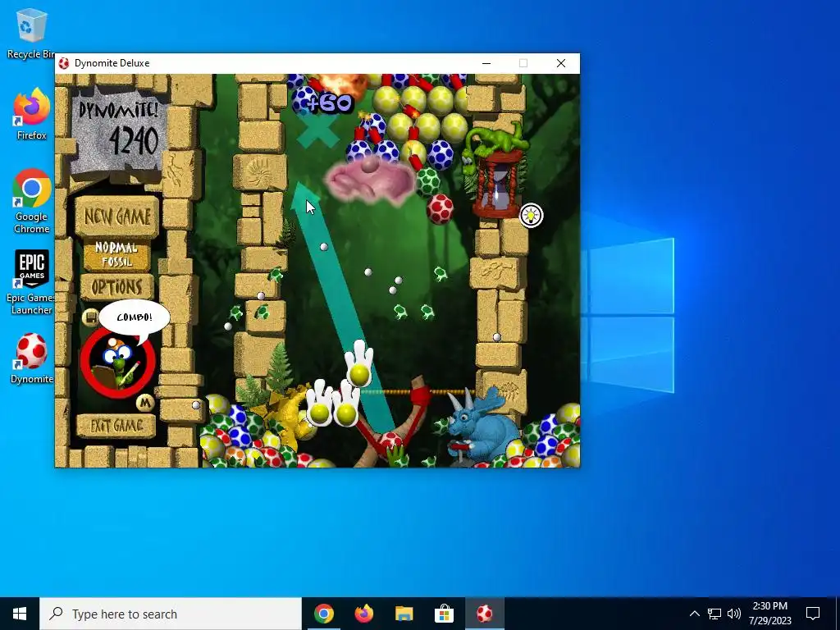
Task: Open Chrome from the taskbar
Action: tap(323, 614)
